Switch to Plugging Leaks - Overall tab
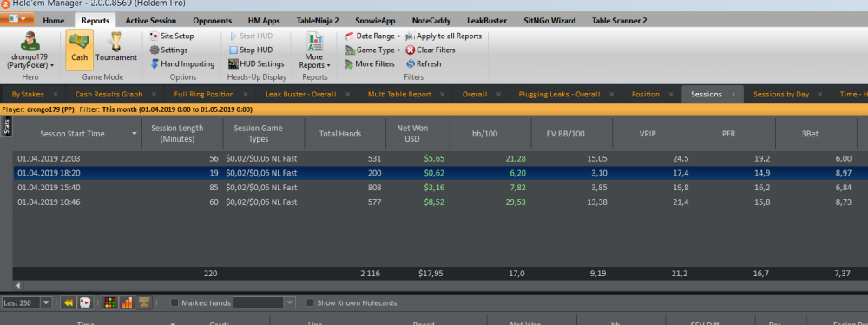The width and height of the screenshot is (868, 325). pos(559,94)
